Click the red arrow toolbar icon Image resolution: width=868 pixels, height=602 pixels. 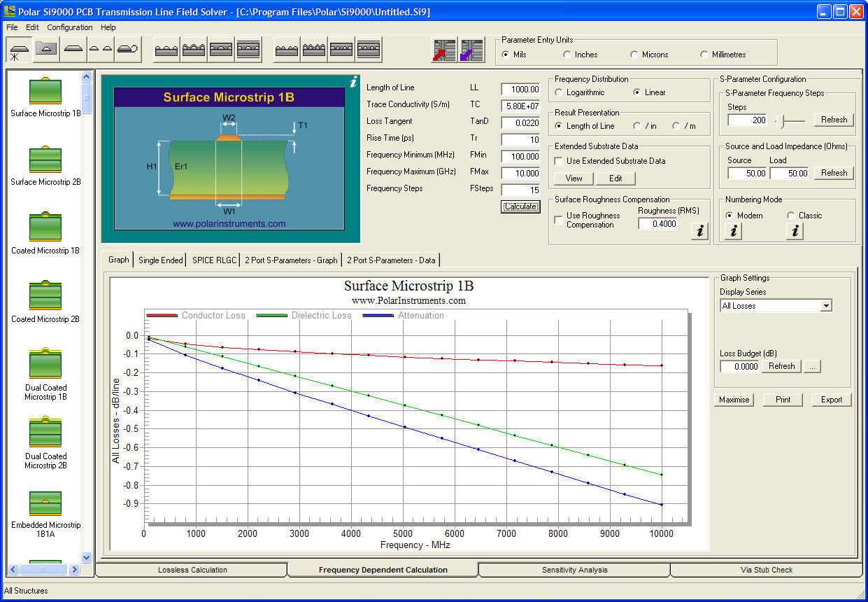pos(444,50)
